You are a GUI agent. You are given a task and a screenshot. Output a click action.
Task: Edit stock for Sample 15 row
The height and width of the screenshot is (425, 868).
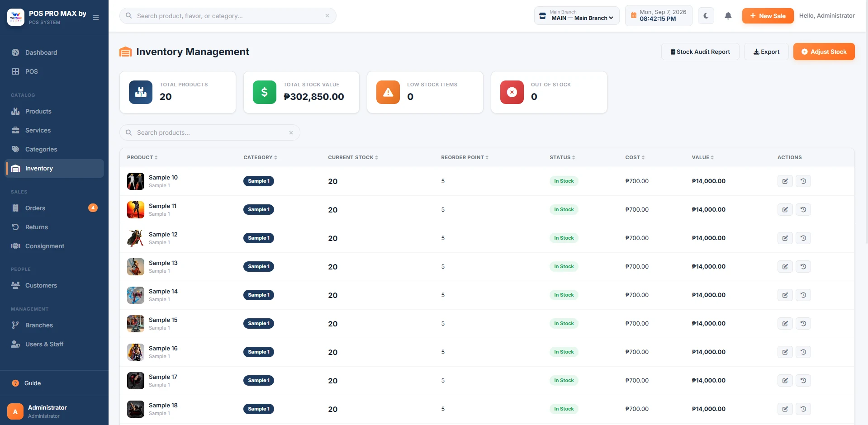click(x=785, y=324)
